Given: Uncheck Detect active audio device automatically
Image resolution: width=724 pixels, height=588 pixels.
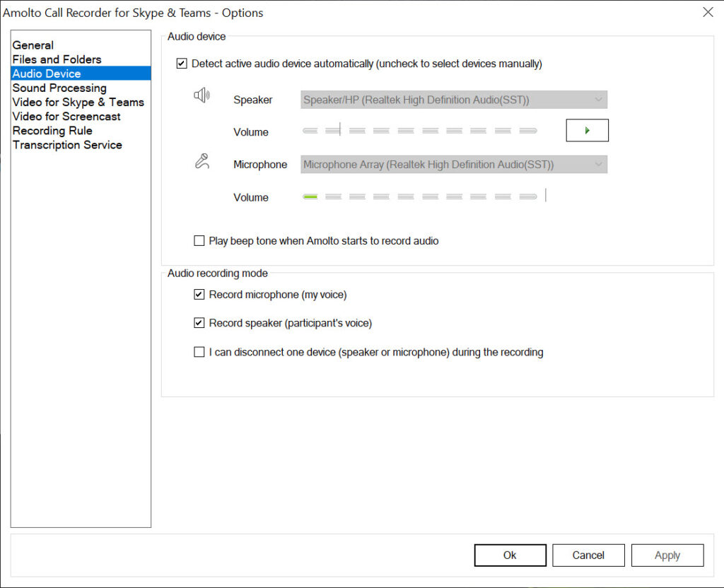Looking at the screenshot, I should pos(182,64).
